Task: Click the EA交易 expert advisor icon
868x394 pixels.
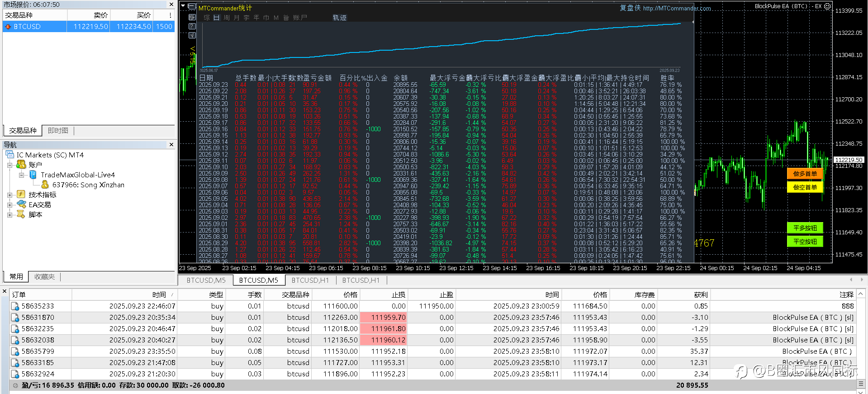Action: click(x=21, y=204)
